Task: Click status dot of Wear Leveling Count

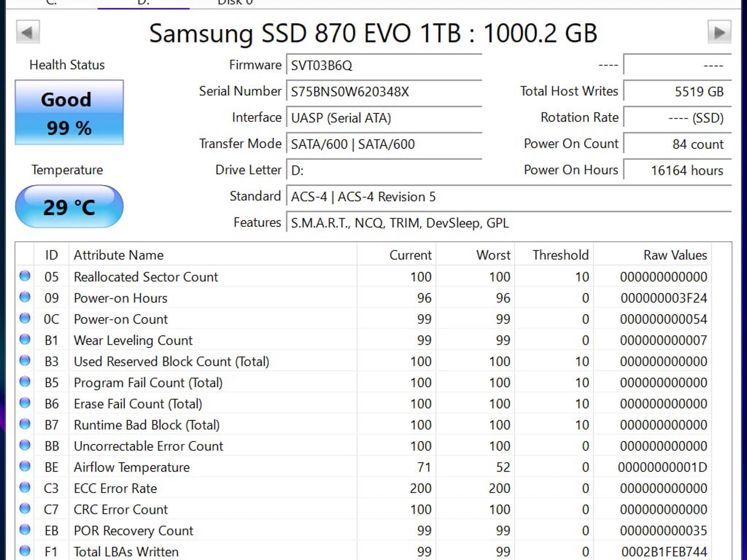Action: pos(25,339)
